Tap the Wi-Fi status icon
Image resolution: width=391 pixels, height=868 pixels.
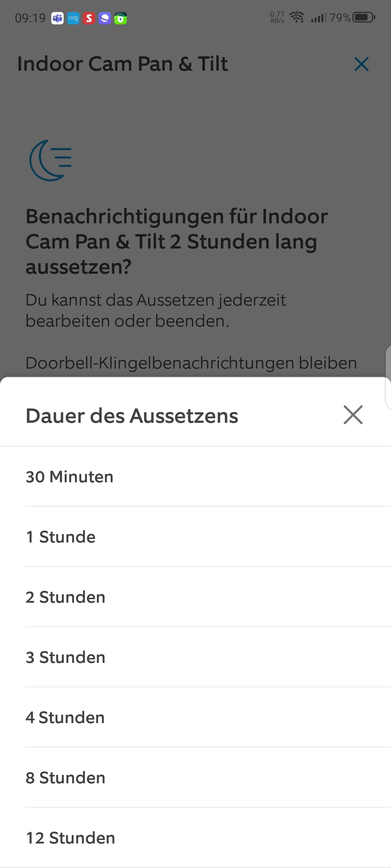pos(297,17)
